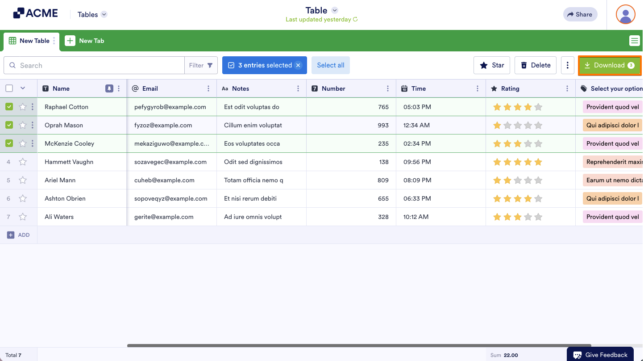Click the ACME logo
The width and height of the screenshot is (644, 361).
coord(36,13)
